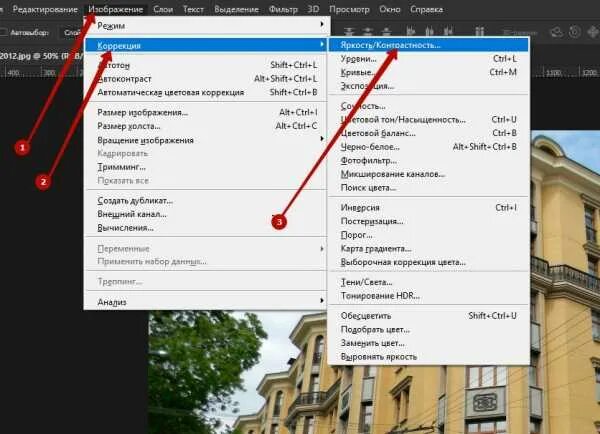
Task: Open the Экспозиция adjustment
Action: [429, 86]
